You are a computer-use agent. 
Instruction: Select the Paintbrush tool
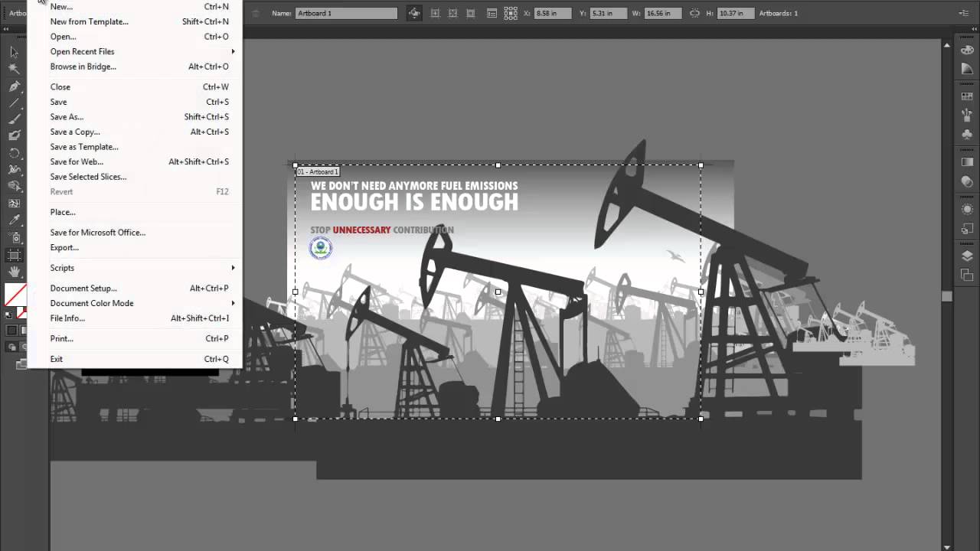coord(14,119)
